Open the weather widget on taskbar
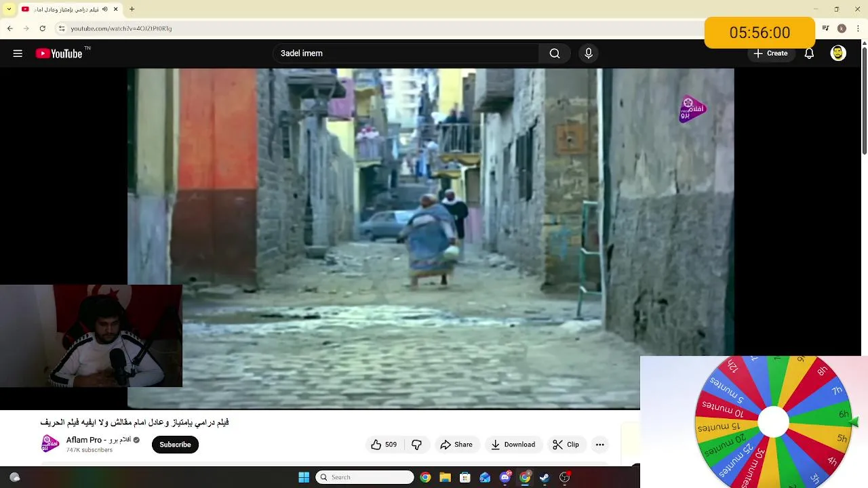868x488 pixels. (x=14, y=477)
